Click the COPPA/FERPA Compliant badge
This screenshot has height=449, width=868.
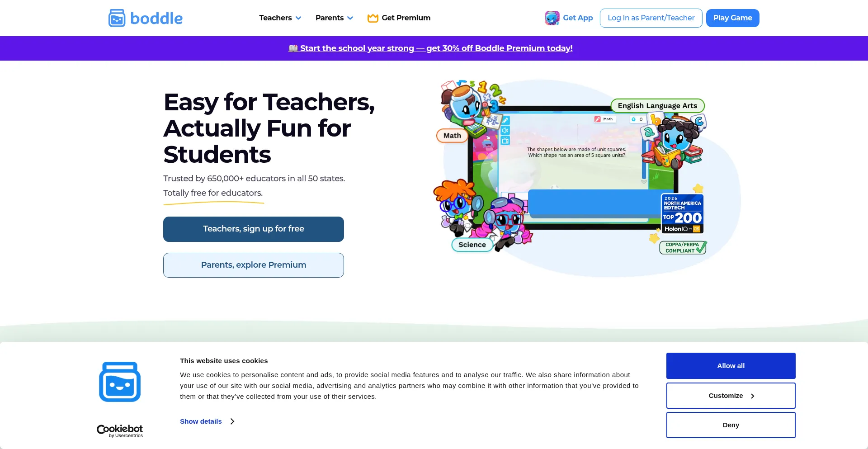pos(683,248)
